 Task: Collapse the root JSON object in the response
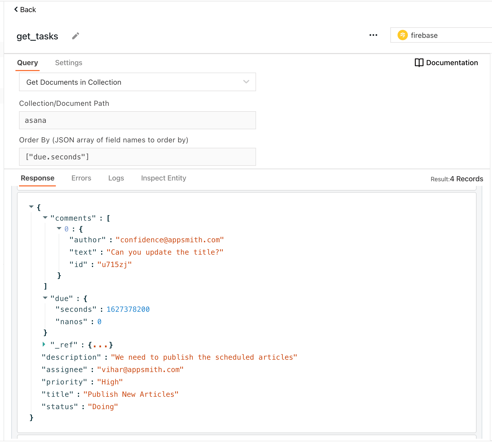(x=31, y=207)
